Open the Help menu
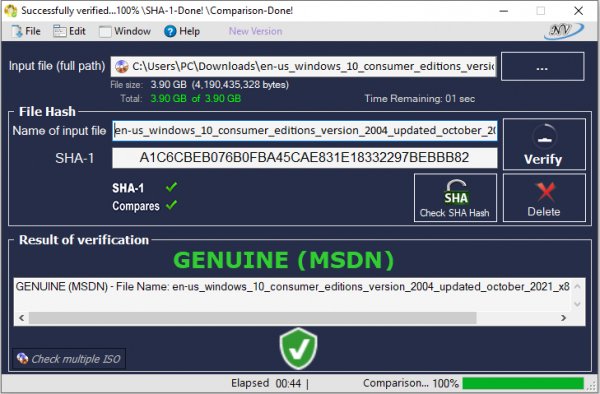 [x=182, y=31]
